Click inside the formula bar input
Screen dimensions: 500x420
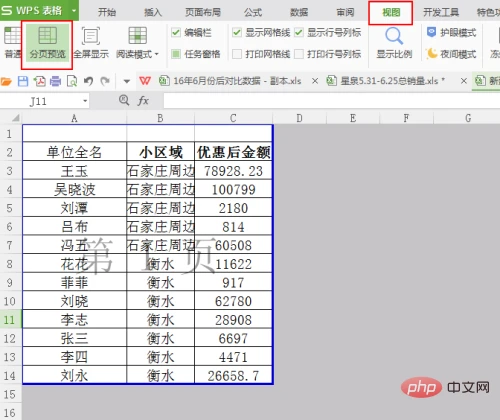332,101
